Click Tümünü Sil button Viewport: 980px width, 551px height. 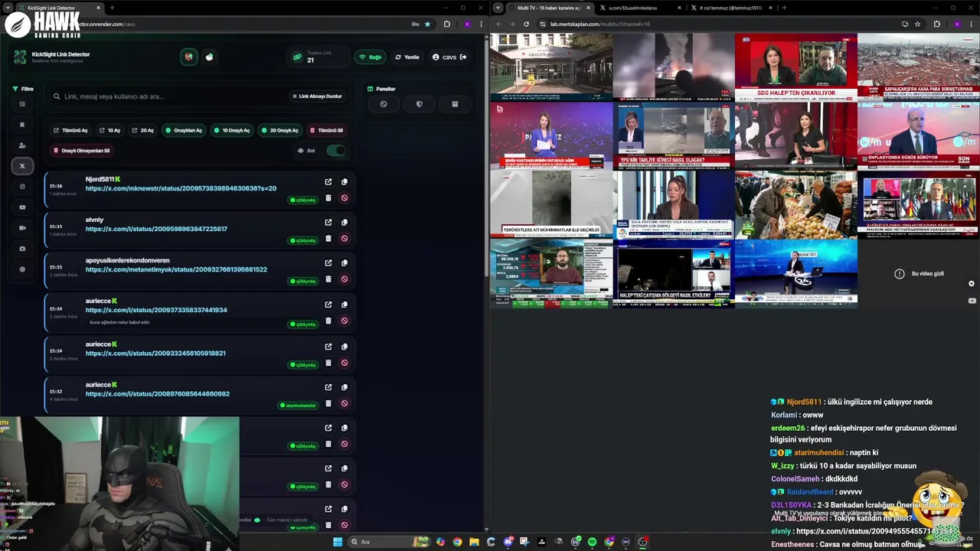point(327,130)
